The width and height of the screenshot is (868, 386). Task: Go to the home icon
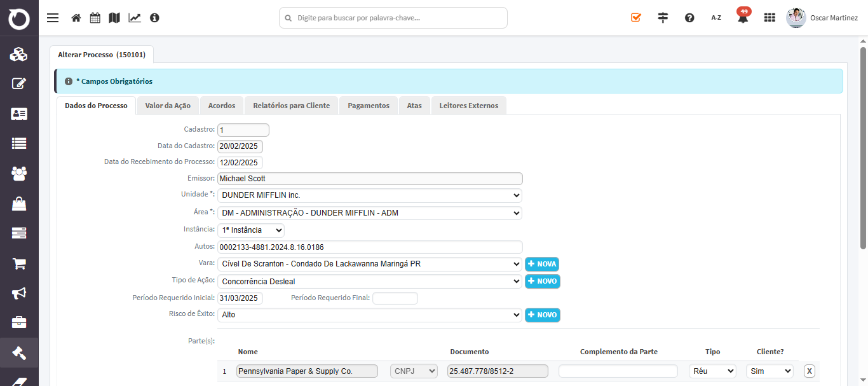tap(76, 18)
